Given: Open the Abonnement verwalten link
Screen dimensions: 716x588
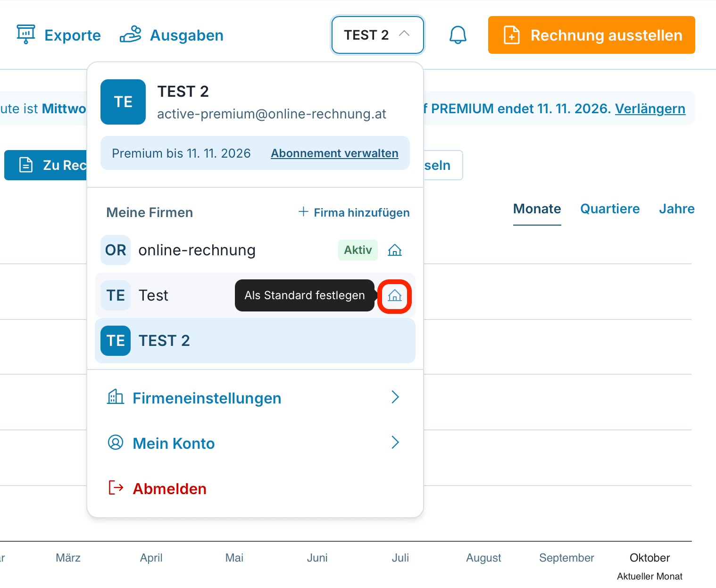Looking at the screenshot, I should tap(334, 153).
